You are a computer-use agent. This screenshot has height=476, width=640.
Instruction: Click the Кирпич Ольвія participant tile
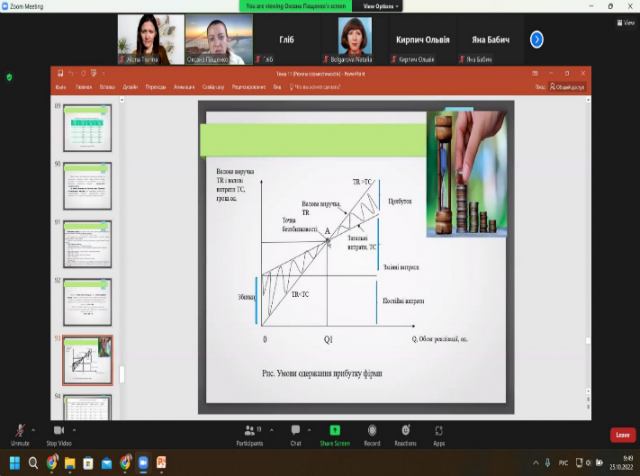point(422,40)
